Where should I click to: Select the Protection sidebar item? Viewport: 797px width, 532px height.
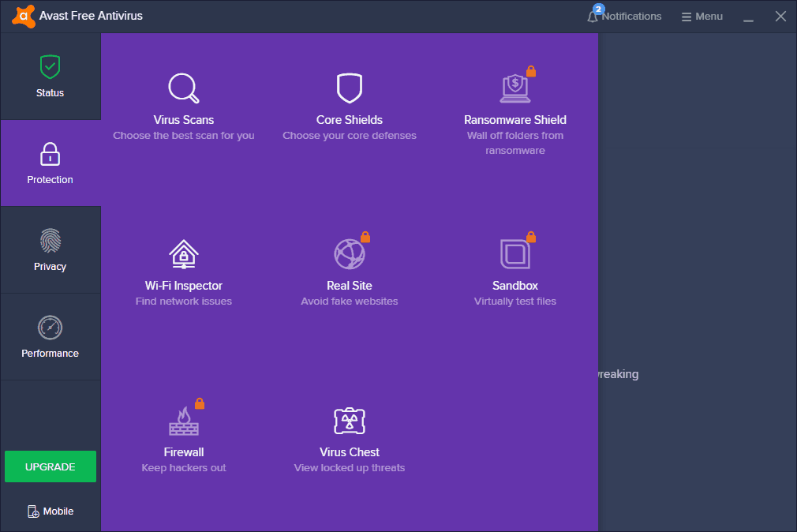tap(50, 163)
